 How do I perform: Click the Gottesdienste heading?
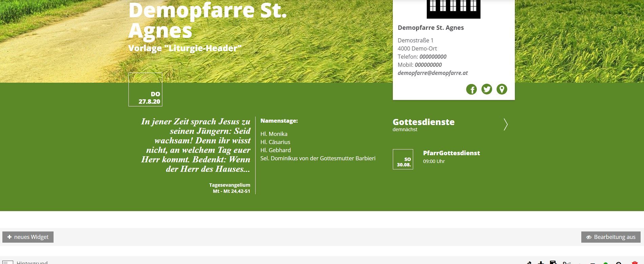[x=423, y=122]
